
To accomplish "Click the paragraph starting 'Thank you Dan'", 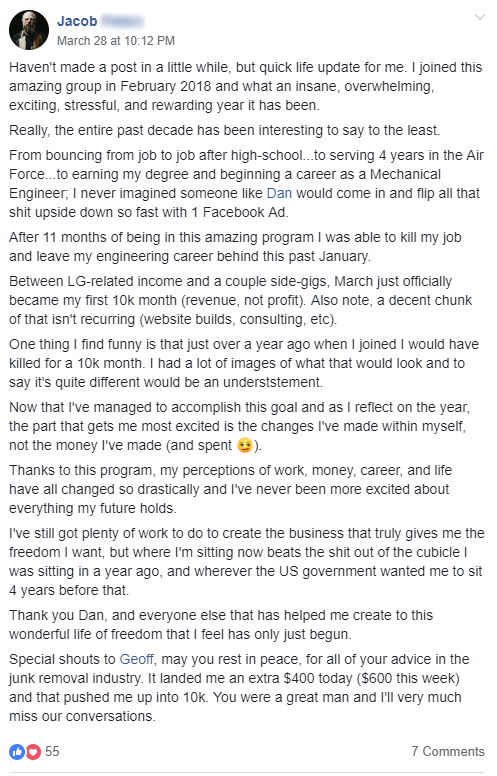I will 221,625.
